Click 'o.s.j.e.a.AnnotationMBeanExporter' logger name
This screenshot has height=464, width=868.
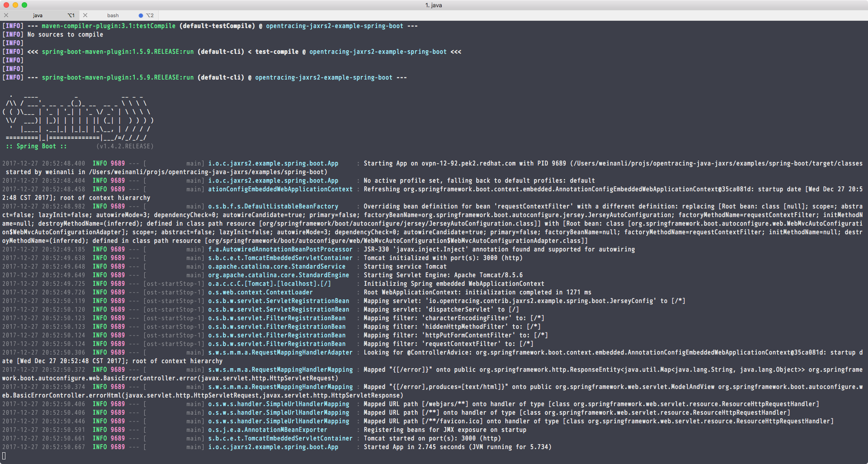click(x=268, y=430)
